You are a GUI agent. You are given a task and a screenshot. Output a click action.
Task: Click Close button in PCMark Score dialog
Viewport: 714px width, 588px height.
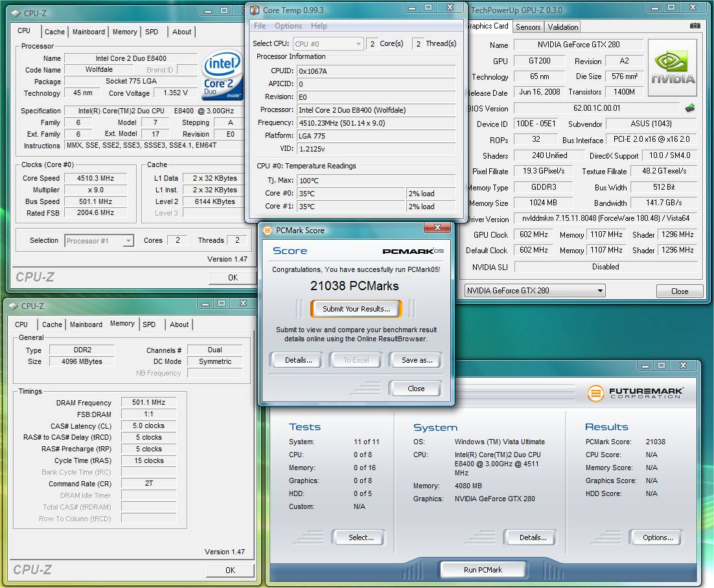[416, 389]
